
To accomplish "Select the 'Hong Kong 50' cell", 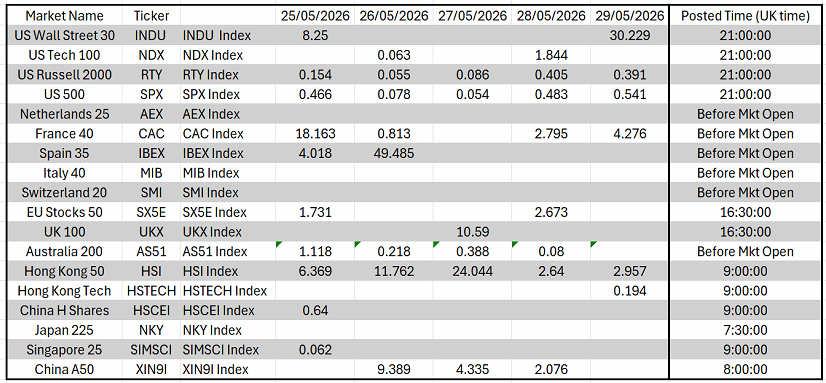I will pyautogui.click(x=65, y=271).
